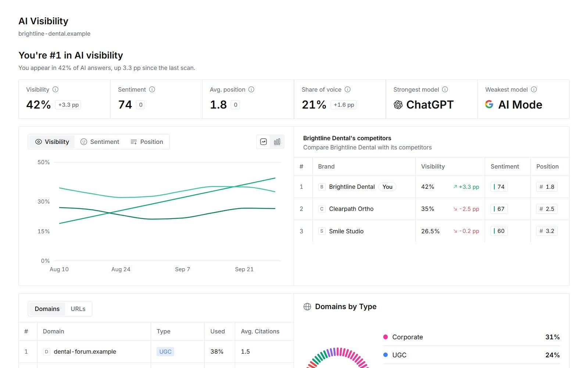588x368 pixels.
Task: Click the 'You' tag on Brightline Dental
Action: (x=387, y=187)
